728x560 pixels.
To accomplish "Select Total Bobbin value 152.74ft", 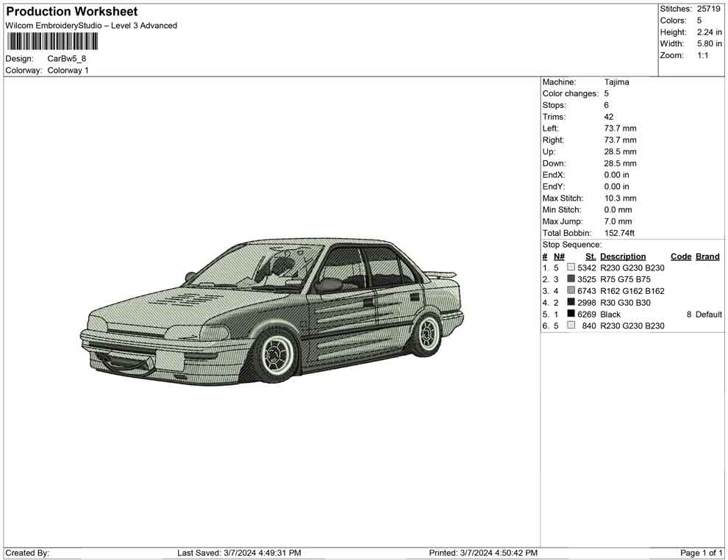I will tap(619, 233).
